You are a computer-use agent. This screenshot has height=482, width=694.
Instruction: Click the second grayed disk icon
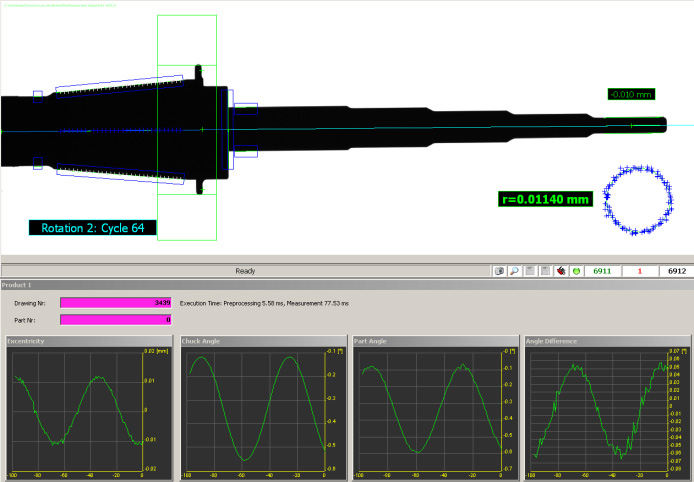point(544,271)
